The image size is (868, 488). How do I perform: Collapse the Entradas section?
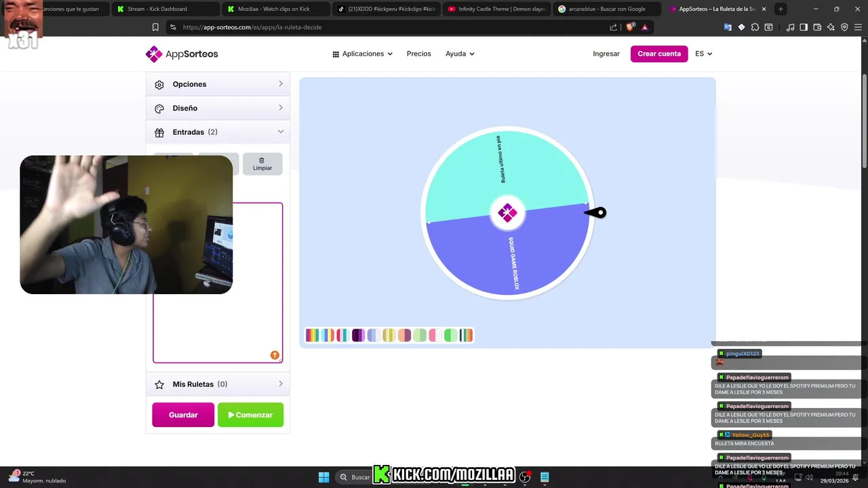(218, 132)
